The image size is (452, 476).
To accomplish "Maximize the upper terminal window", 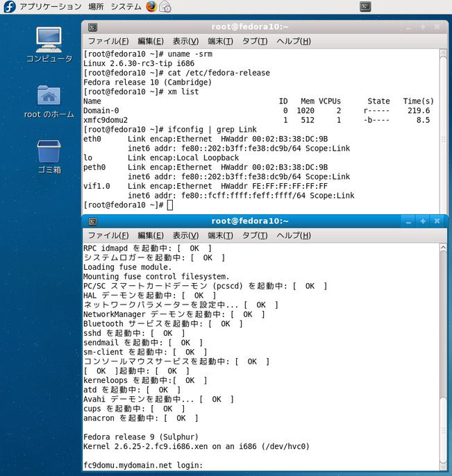I will tap(423, 27).
